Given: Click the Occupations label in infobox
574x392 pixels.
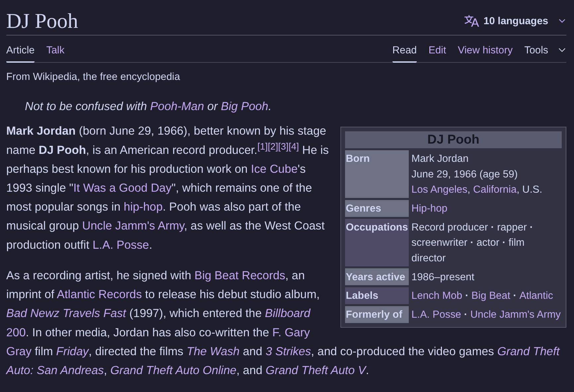Looking at the screenshot, I should tap(377, 227).
